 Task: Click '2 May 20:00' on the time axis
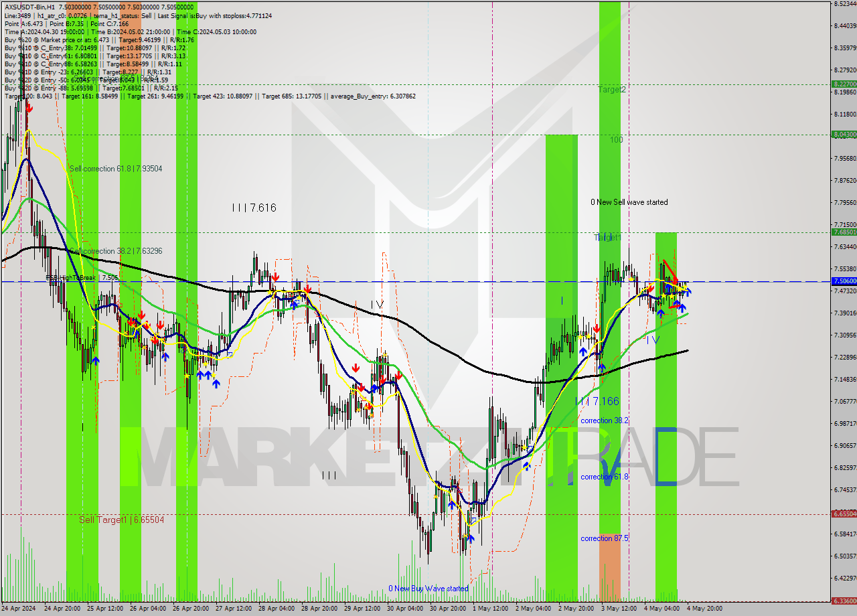(x=576, y=609)
